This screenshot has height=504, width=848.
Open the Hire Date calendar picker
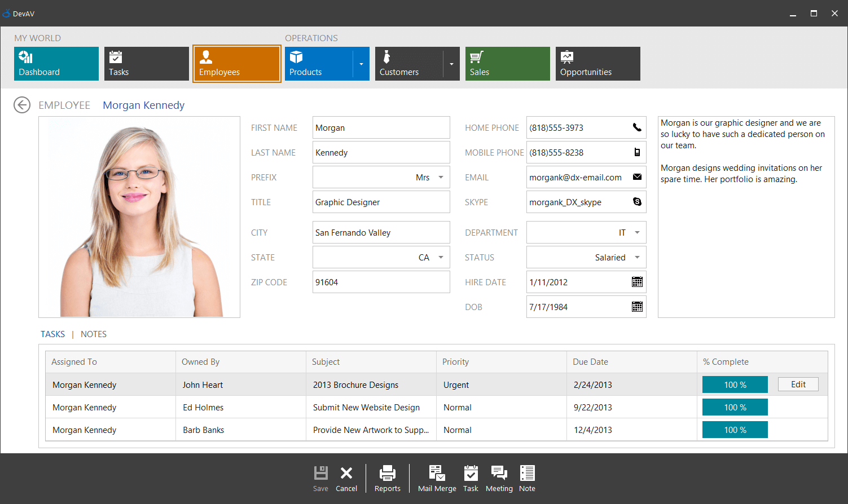[637, 282]
